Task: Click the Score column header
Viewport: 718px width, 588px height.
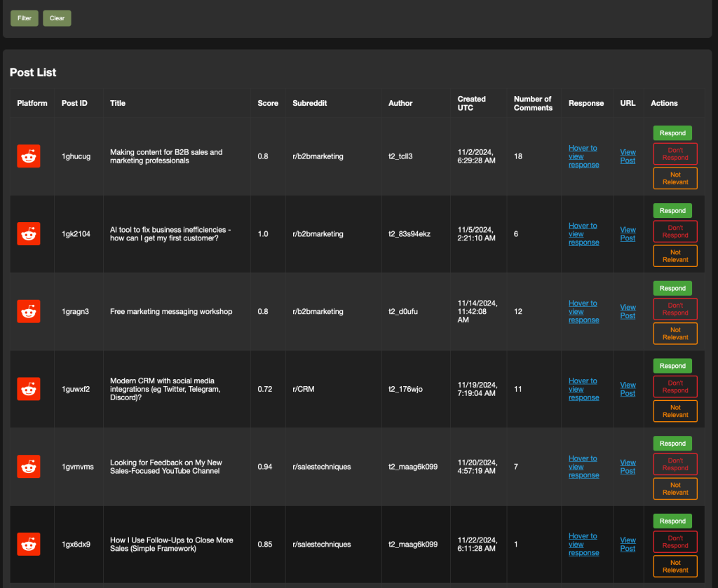Action: pyautogui.click(x=268, y=103)
